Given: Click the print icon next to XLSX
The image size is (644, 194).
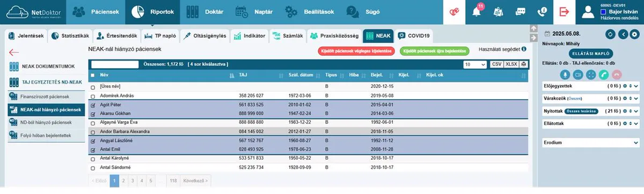Looking at the screenshot, I should (x=523, y=64).
